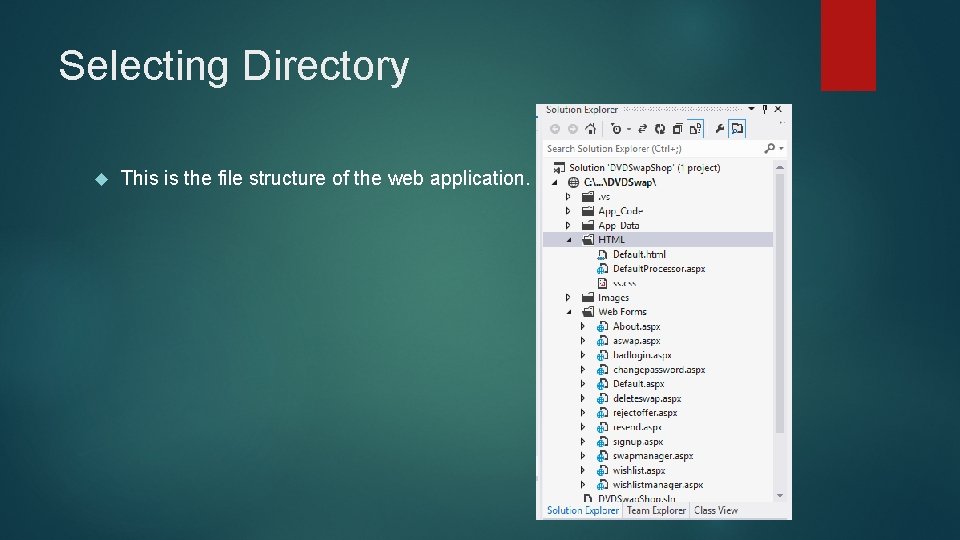This screenshot has width=960, height=540.
Task: Collapse the Web Forms folder
Action: click(569, 312)
